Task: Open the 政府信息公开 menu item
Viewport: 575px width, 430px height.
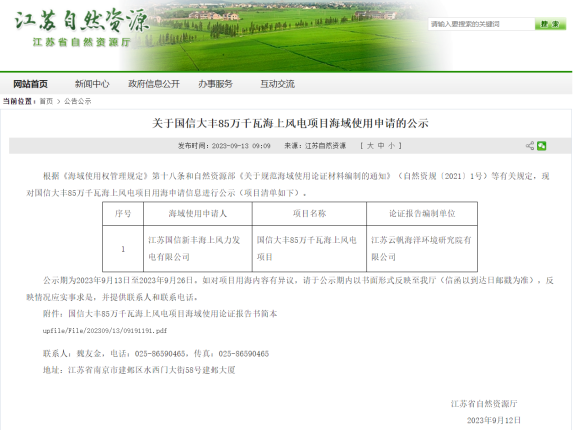Action: (154, 84)
